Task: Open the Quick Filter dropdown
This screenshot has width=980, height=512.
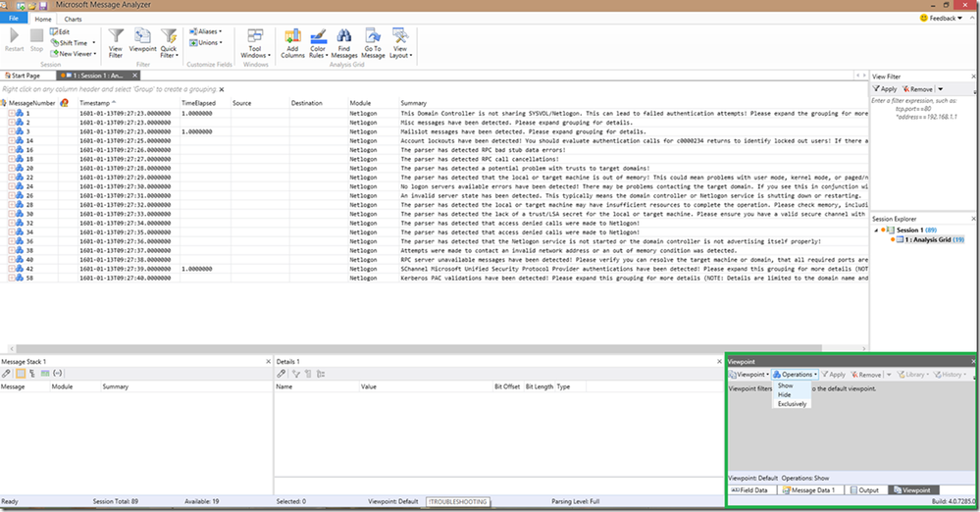Action: [169, 42]
